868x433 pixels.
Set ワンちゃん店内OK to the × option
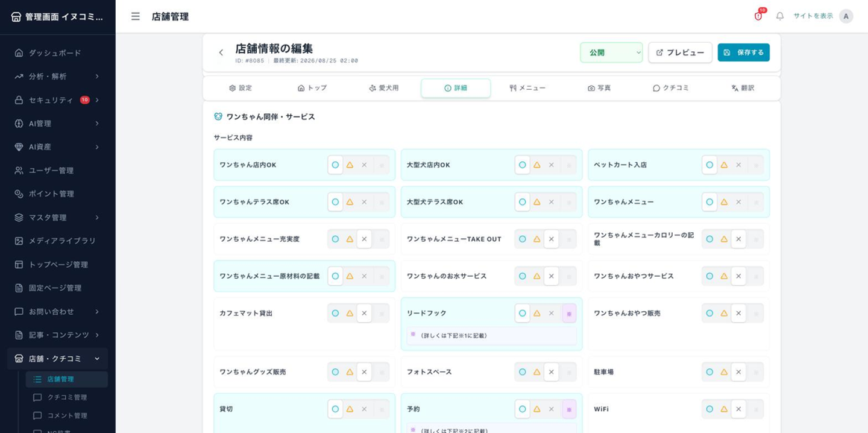tap(364, 165)
